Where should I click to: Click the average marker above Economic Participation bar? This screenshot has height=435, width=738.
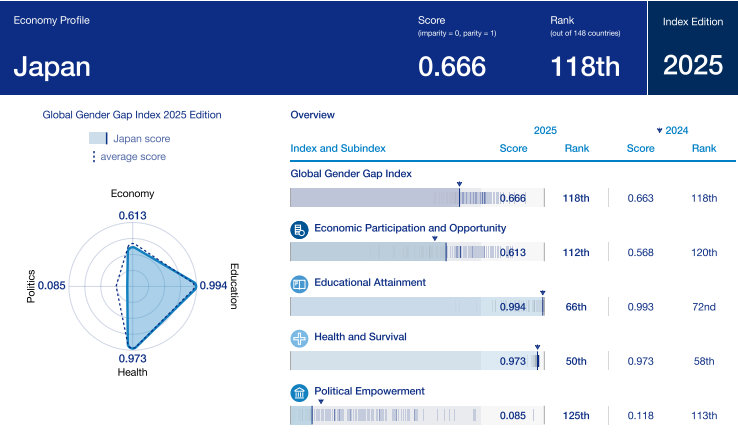[435, 239]
